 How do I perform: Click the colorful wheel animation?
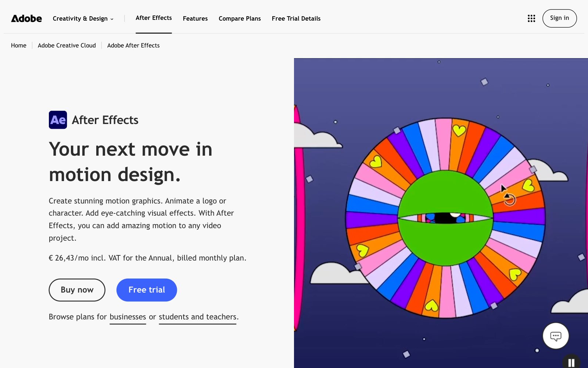pyautogui.click(x=445, y=218)
